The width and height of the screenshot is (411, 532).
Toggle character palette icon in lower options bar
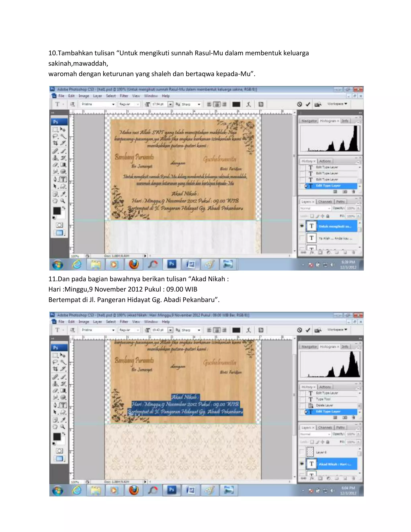point(261,330)
